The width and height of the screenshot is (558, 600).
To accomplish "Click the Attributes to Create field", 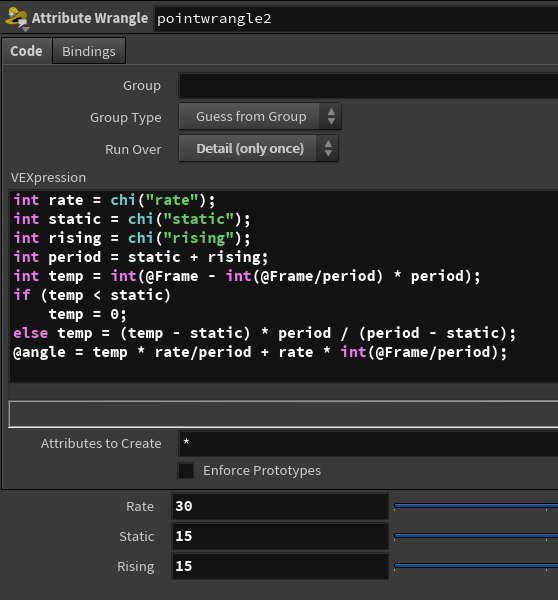I will (x=368, y=443).
